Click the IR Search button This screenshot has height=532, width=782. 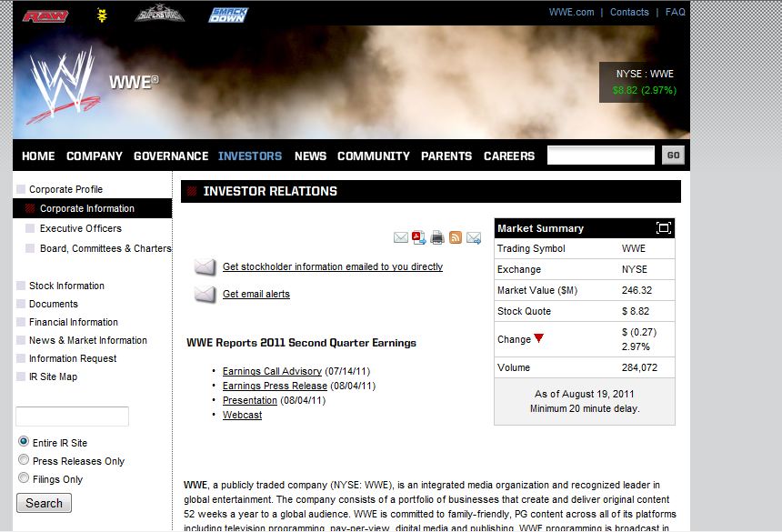[x=44, y=503]
